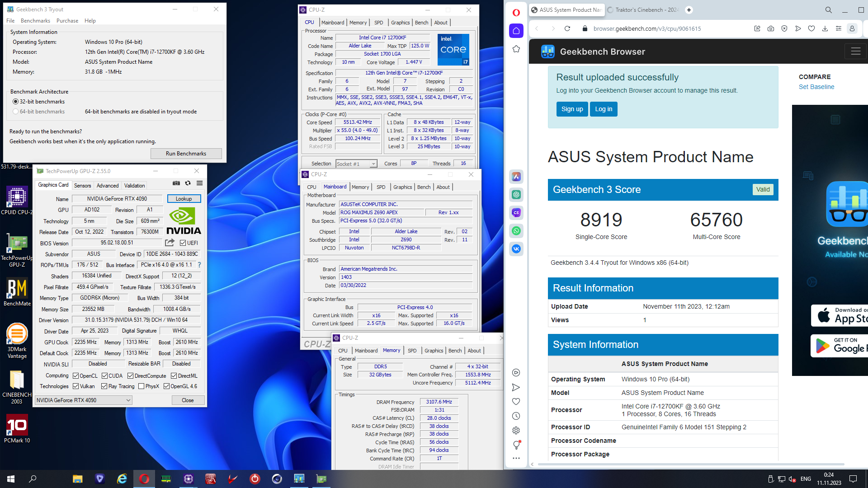
Task: Open Purchase menu in Geekbench
Action: tap(67, 21)
